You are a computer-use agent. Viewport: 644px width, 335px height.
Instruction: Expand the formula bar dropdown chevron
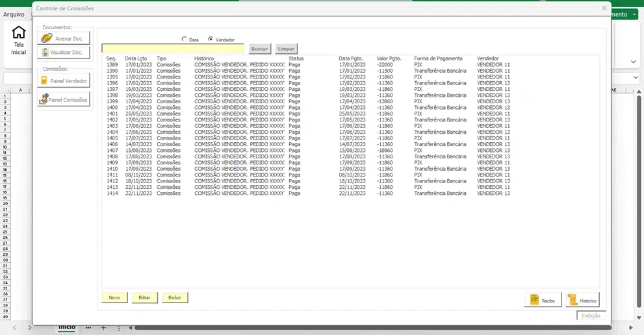(636, 78)
